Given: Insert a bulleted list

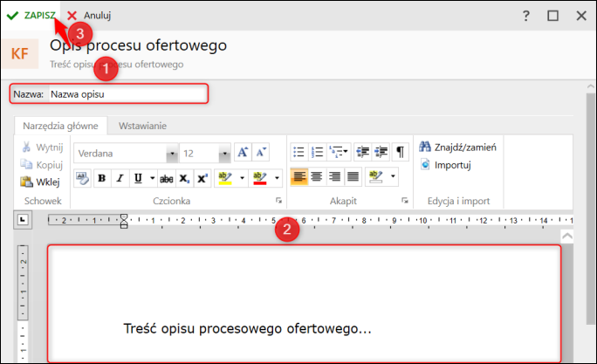Looking at the screenshot, I should click(x=298, y=152).
